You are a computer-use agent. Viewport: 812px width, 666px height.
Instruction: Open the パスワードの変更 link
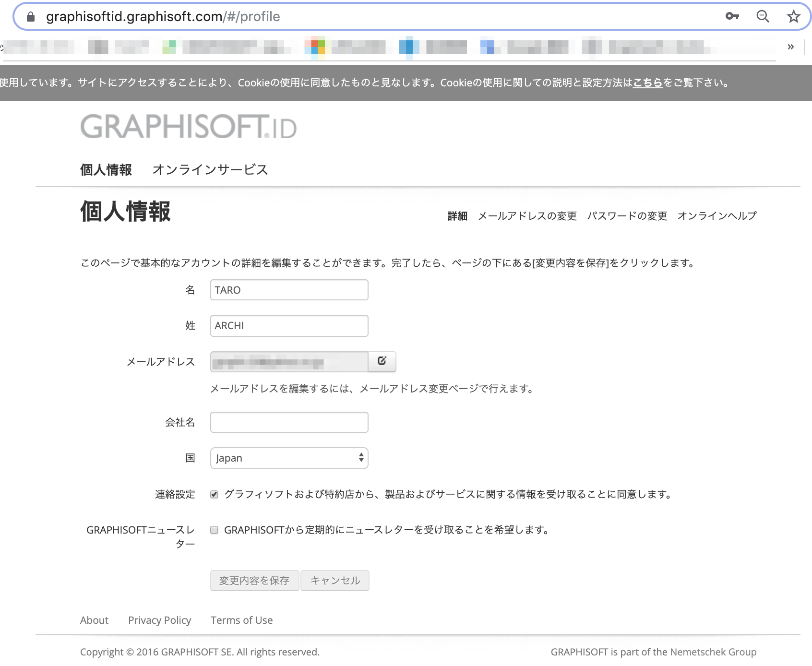(x=627, y=216)
